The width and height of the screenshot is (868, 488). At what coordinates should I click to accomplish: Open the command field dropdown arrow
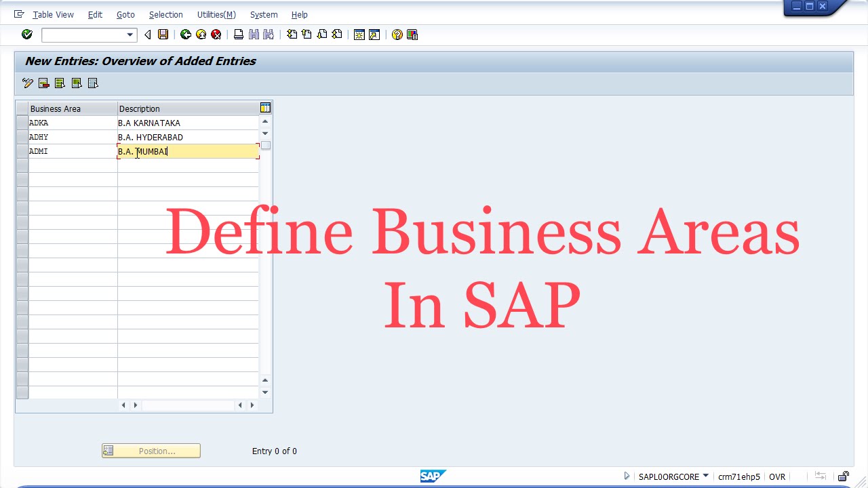point(130,35)
